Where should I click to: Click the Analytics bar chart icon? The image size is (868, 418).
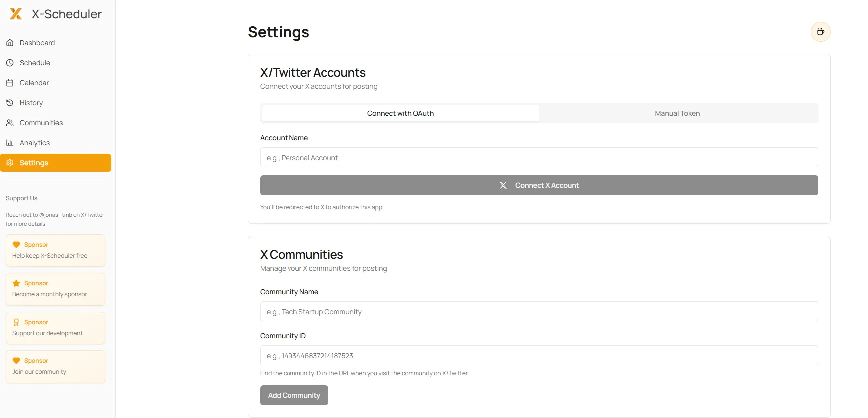[10, 143]
